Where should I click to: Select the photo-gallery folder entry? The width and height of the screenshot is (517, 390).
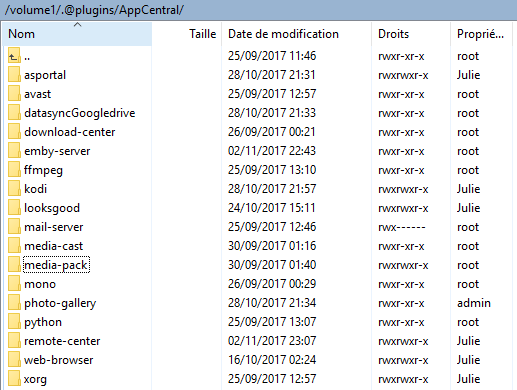point(60,303)
